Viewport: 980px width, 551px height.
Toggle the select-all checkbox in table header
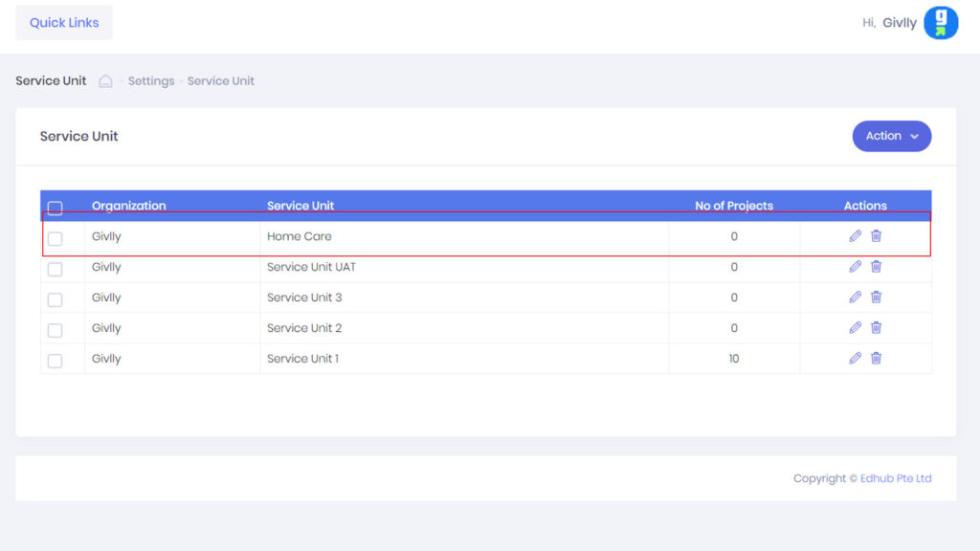click(x=56, y=208)
